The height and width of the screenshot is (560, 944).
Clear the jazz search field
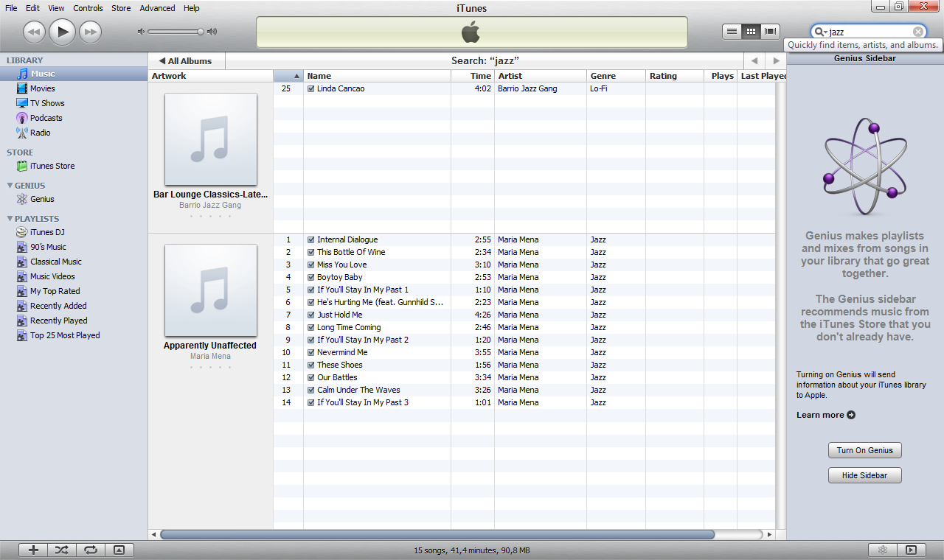pos(917,32)
